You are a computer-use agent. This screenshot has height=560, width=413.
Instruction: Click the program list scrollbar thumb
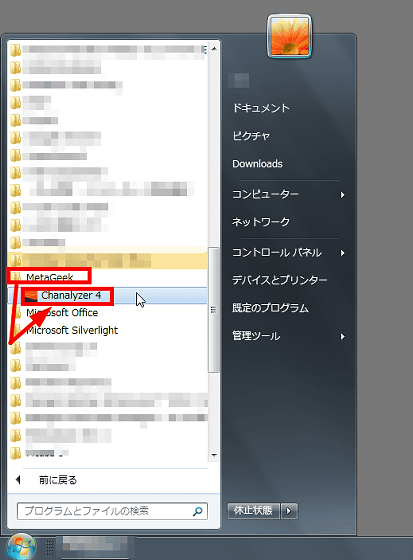[214, 310]
